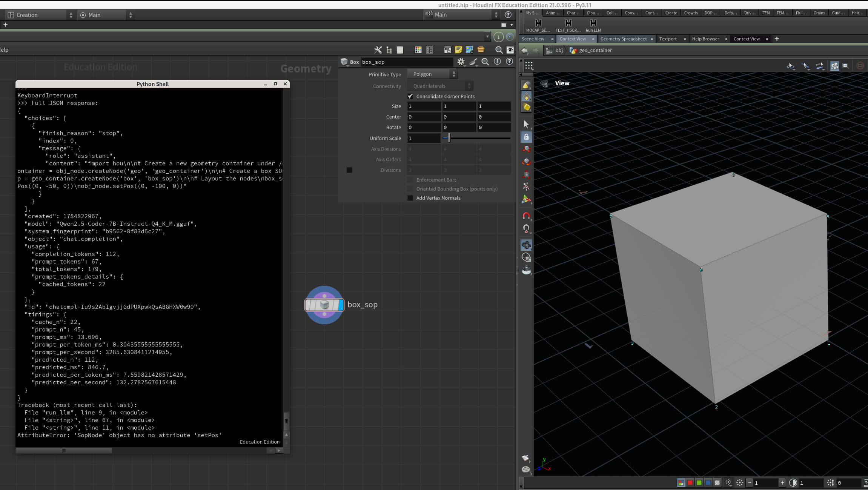This screenshot has height=490, width=868.
Task: Open the Help Browser tab
Action: point(705,39)
